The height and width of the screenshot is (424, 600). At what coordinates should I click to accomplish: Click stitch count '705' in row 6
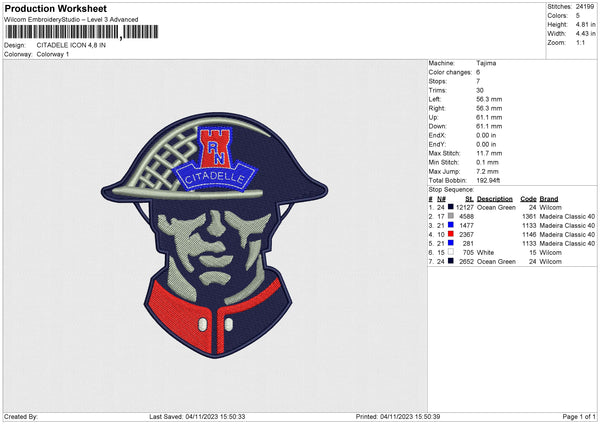(x=468, y=253)
